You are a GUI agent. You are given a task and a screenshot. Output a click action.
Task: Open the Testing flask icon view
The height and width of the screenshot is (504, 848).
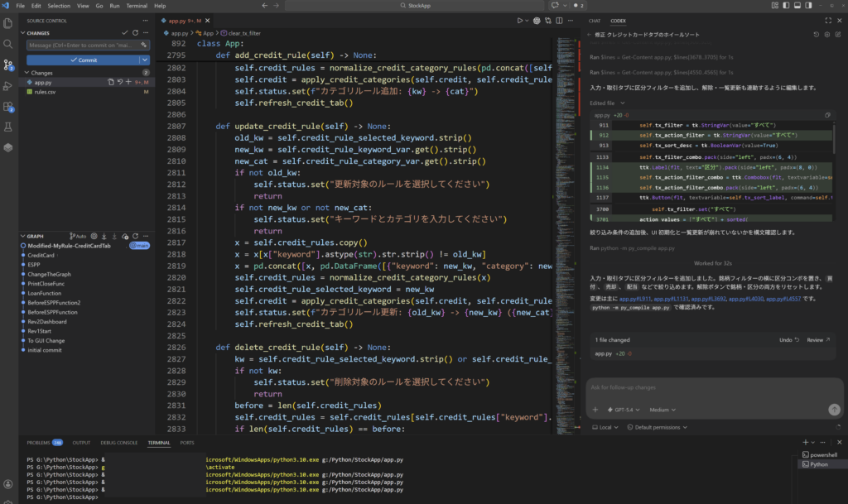[8, 127]
